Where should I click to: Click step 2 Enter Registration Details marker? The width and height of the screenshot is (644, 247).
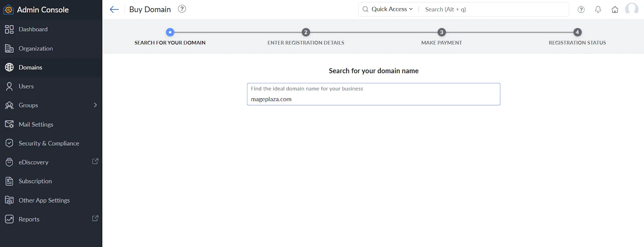(306, 32)
